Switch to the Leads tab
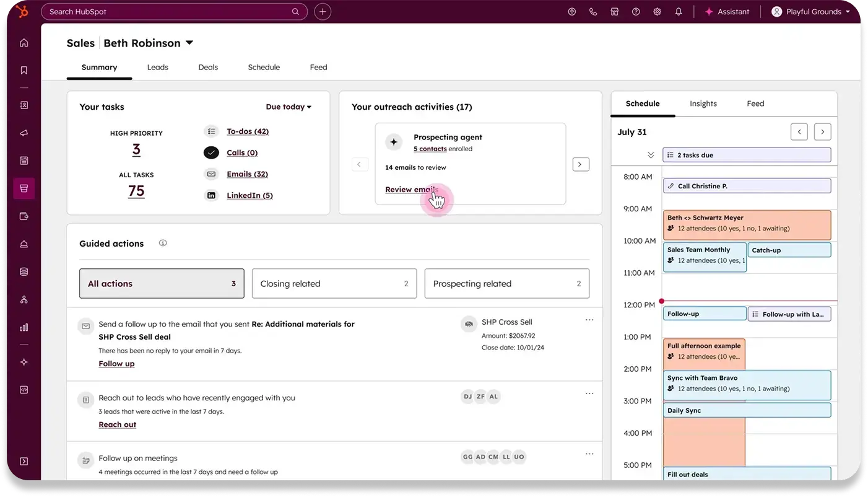868x497 pixels. click(158, 67)
